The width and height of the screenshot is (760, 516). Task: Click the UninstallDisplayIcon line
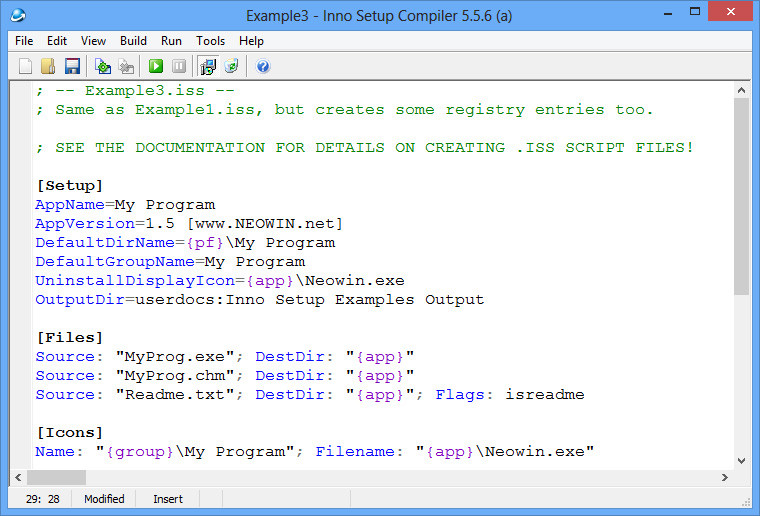[220, 280]
